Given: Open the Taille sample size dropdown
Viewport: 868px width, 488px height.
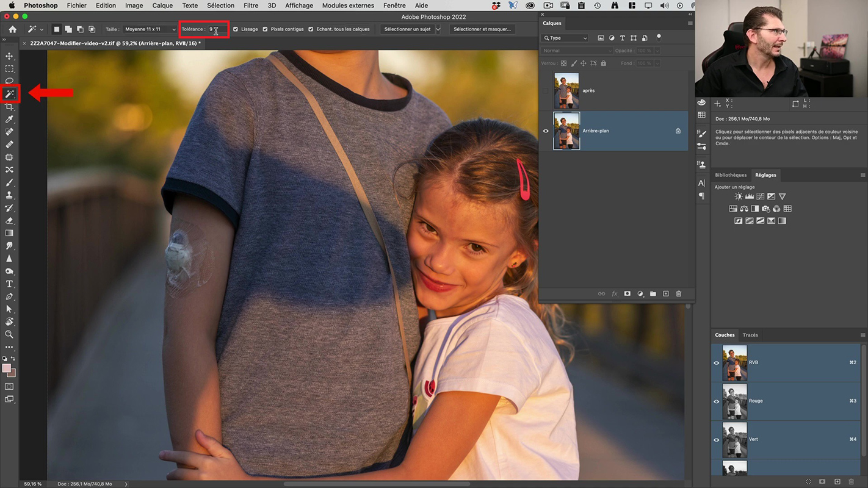Looking at the screenshot, I should pyautogui.click(x=150, y=29).
